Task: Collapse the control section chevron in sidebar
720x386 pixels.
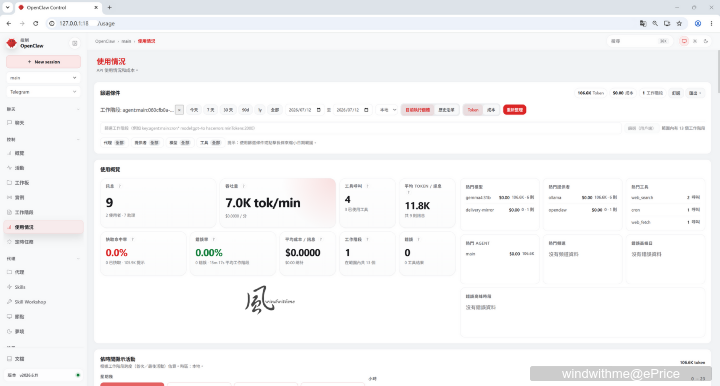Action: pyautogui.click(x=78, y=140)
